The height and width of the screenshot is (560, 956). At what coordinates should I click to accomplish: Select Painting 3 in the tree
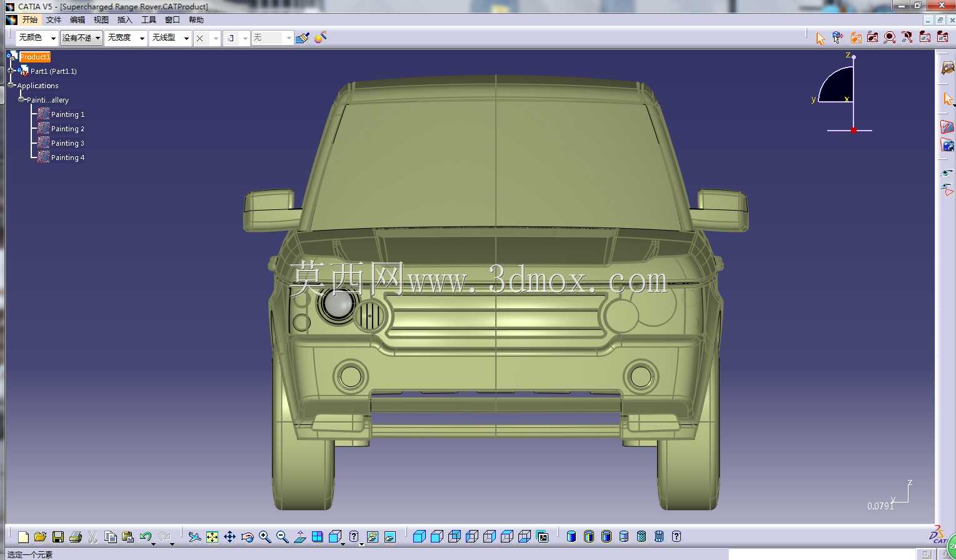68,143
